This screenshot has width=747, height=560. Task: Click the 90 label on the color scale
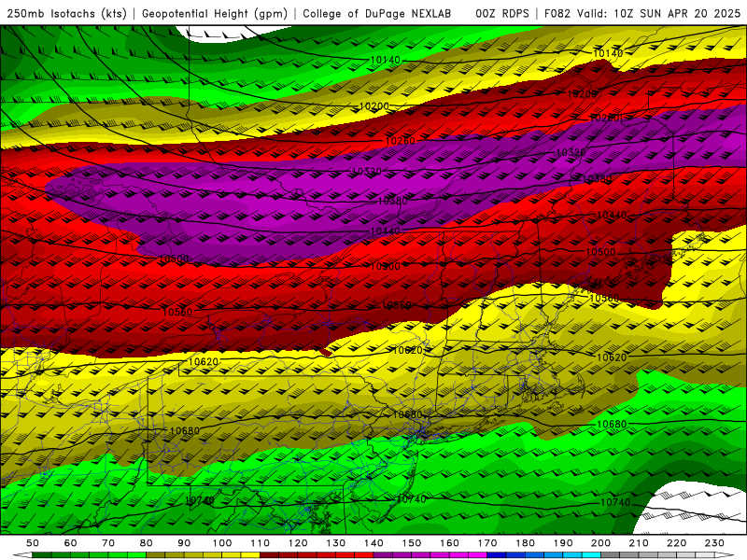point(184,543)
